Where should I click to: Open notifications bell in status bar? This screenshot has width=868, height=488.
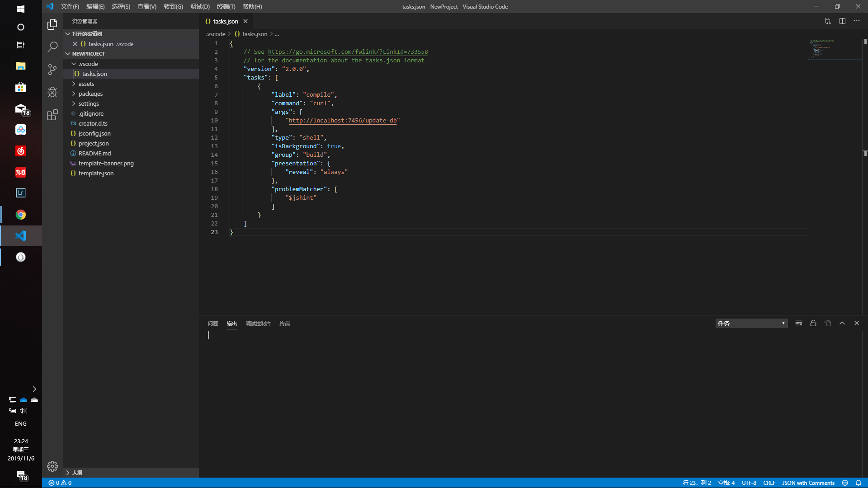pyautogui.click(x=859, y=483)
